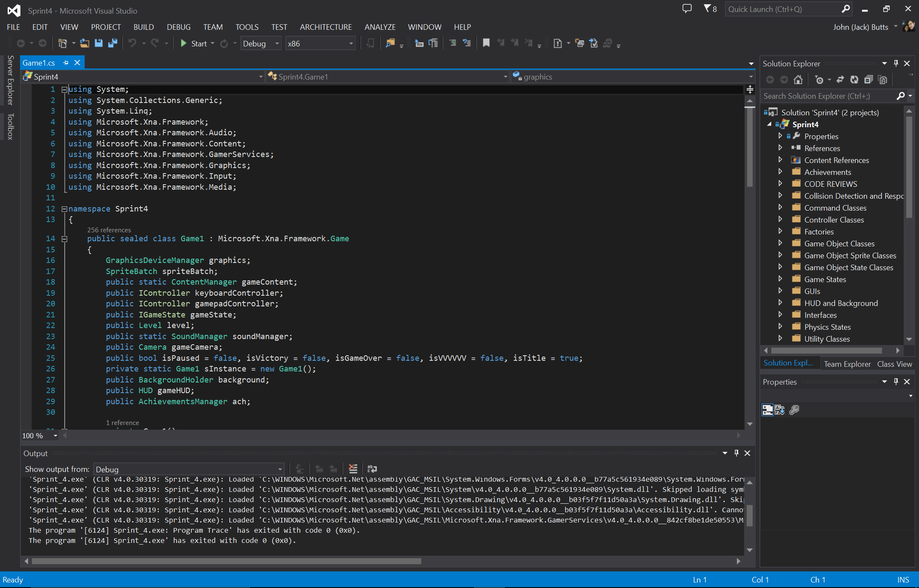Clear all Output with the red X icon
This screenshot has width=919, height=588.
click(x=353, y=469)
